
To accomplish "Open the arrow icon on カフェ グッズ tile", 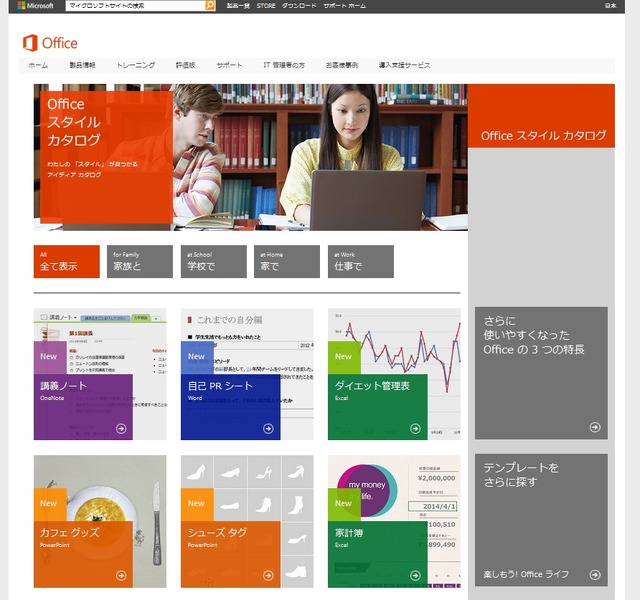I will click(x=121, y=576).
